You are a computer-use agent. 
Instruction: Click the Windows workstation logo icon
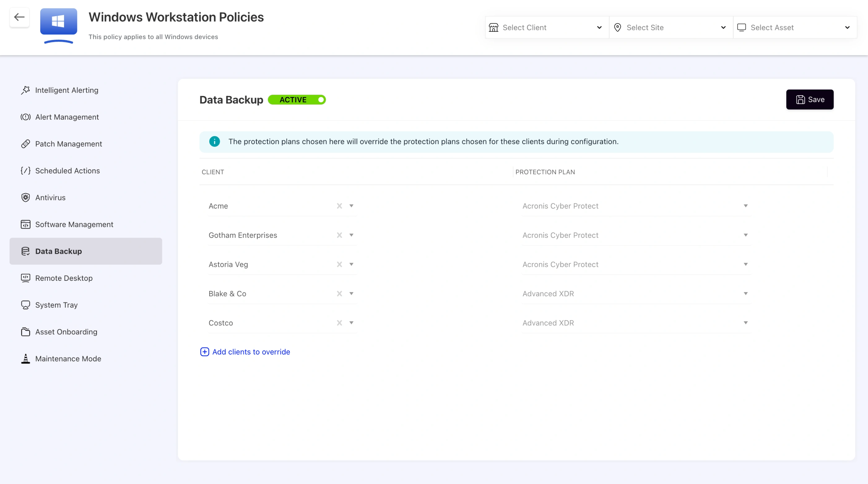(59, 25)
